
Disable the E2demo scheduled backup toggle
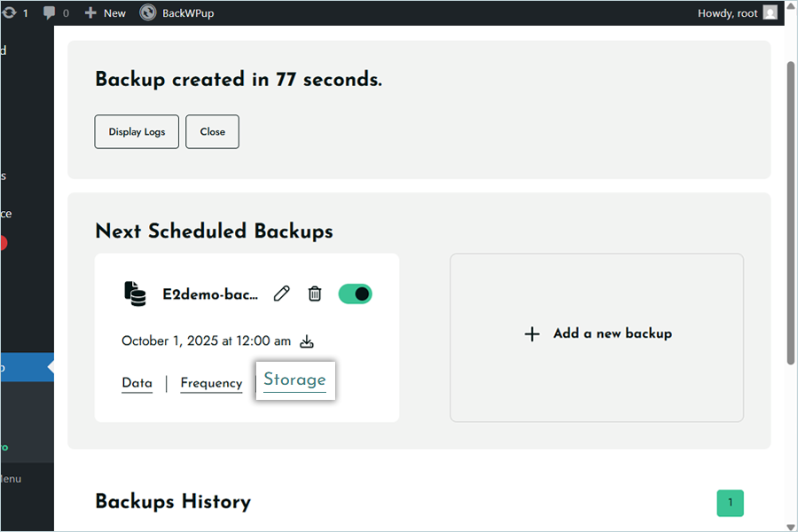(356, 294)
